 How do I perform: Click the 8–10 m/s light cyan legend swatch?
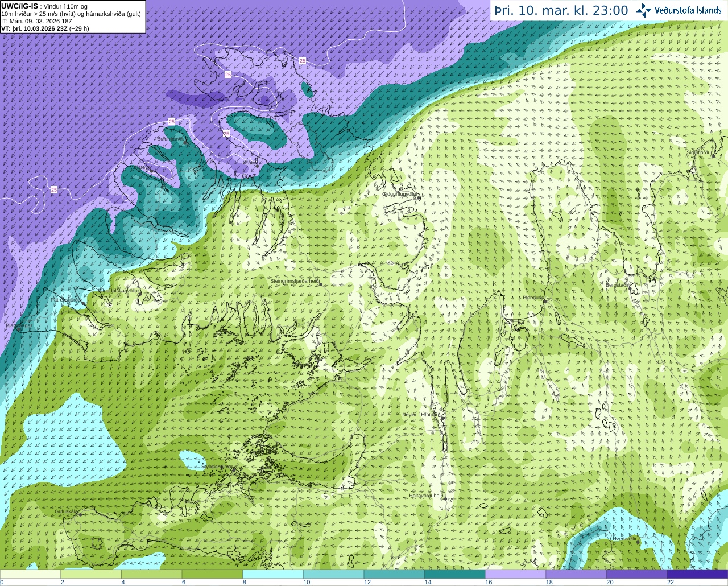tap(273, 574)
